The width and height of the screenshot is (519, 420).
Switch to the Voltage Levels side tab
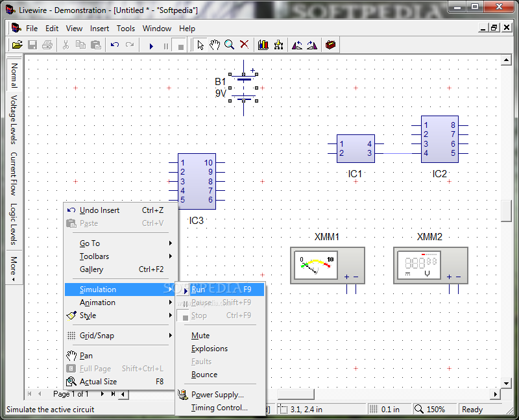[x=14, y=119]
